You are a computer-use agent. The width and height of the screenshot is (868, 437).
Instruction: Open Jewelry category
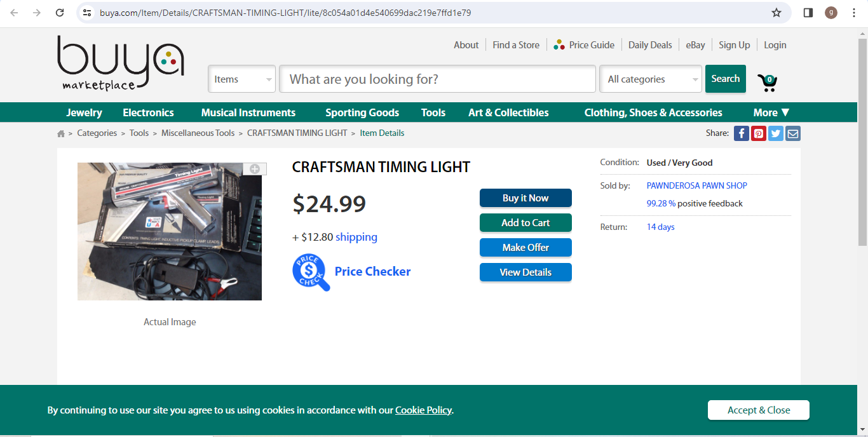84,112
